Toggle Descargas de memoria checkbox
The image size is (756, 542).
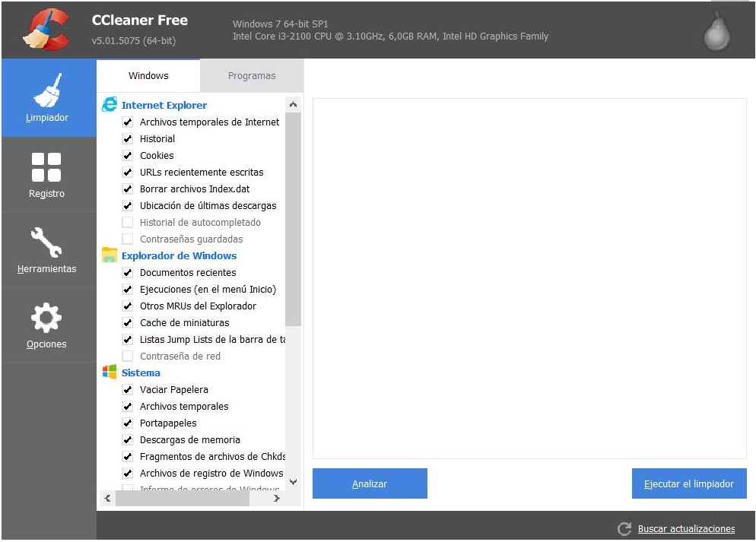pos(127,439)
